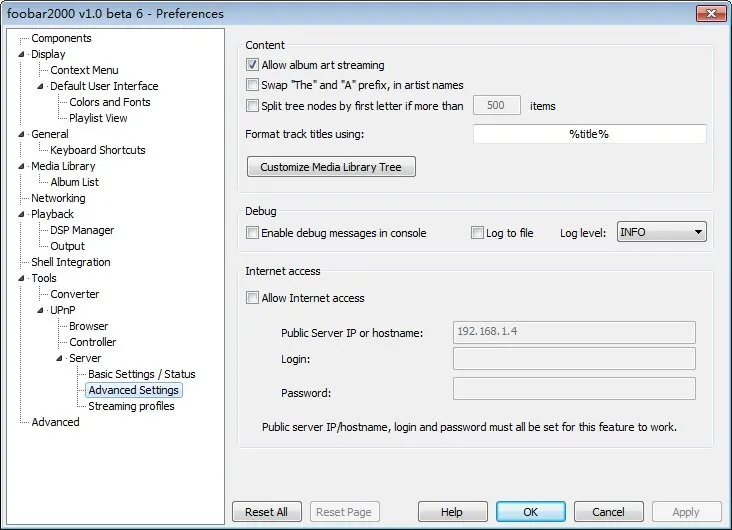The height and width of the screenshot is (530, 732).
Task: Check Allow Internet access
Action: [252, 297]
